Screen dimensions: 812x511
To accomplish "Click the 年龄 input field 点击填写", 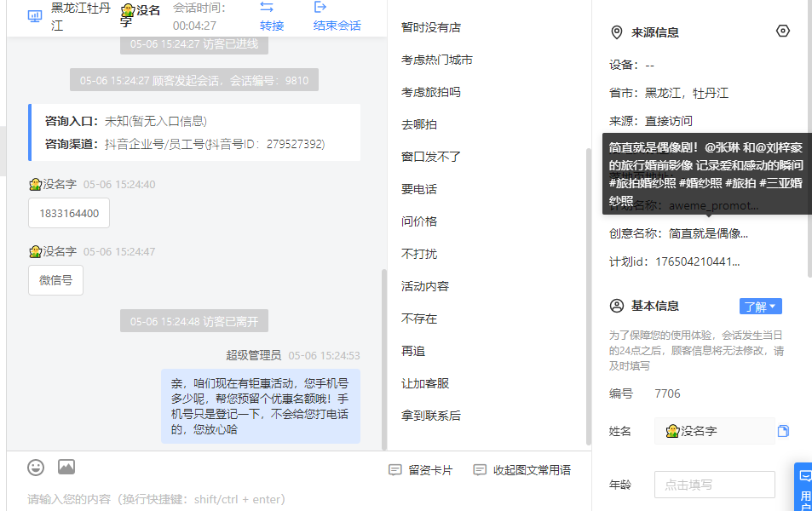I will tap(715, 485).
